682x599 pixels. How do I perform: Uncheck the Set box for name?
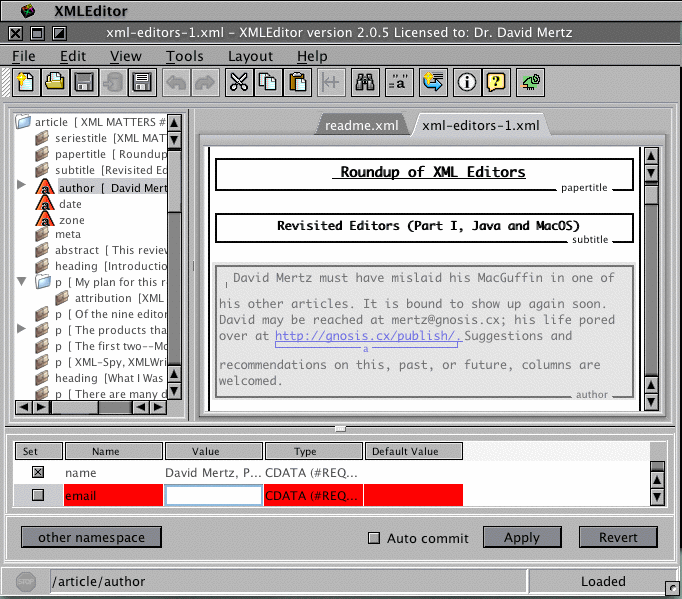tap(38, 472)
